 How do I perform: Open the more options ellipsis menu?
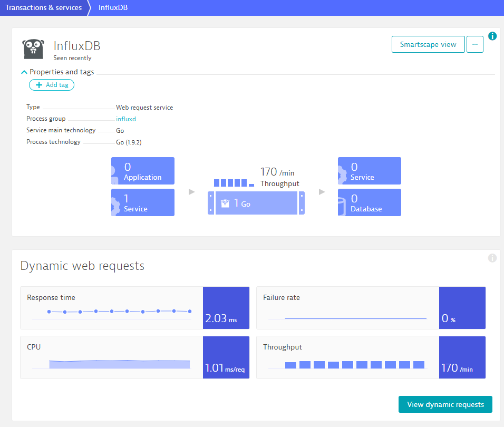[x=475, y=44]
